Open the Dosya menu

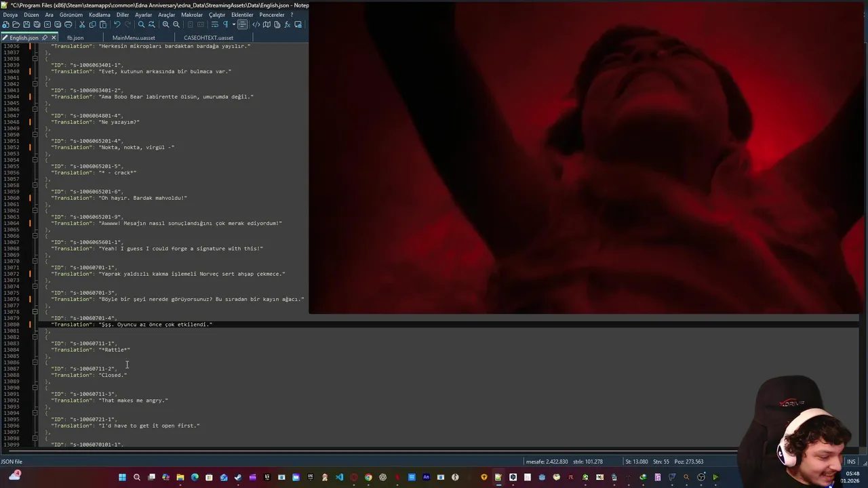[x=10, y=15]
